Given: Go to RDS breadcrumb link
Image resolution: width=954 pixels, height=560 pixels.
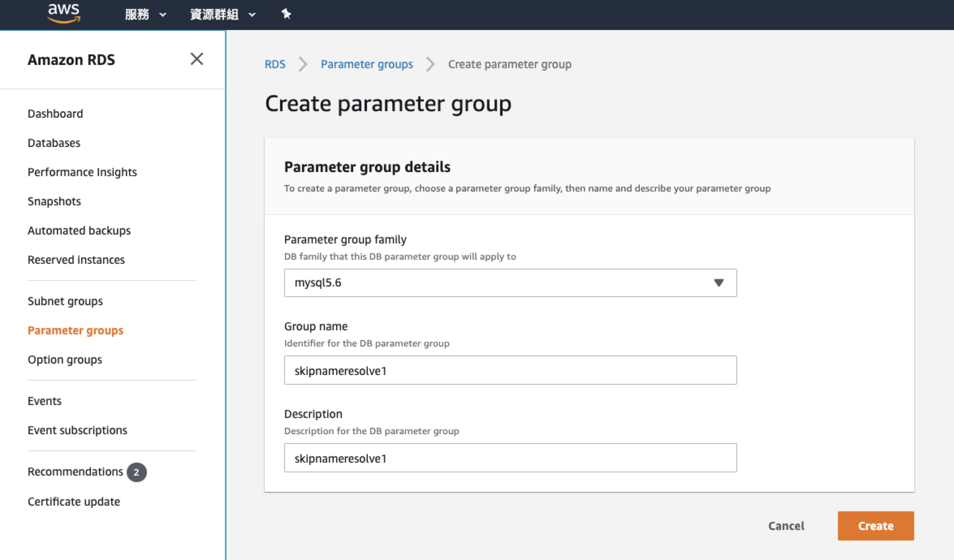Looking at the screenshot, I should 275,65.
